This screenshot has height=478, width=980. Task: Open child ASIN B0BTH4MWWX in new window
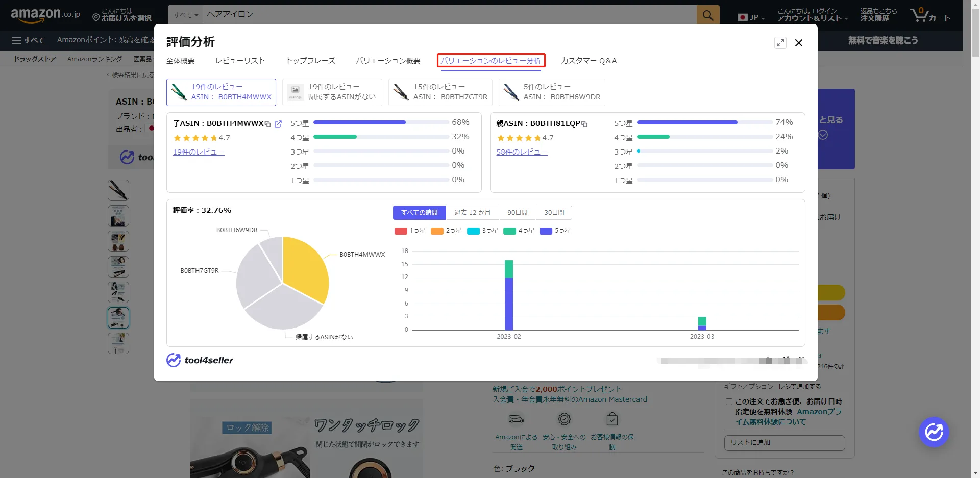click(278, 124)
